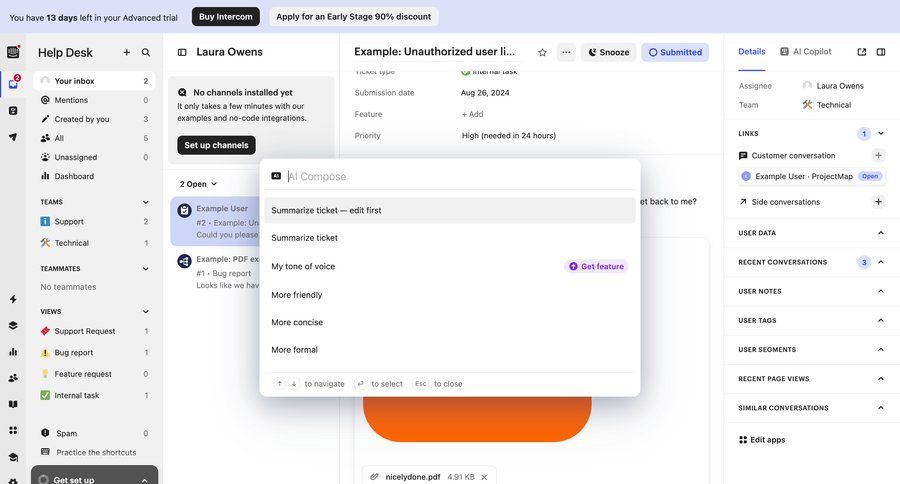This screenshot has width=900, height=484.
Task: Select Summarize ticket — edit first
Action: click(450, 211)
